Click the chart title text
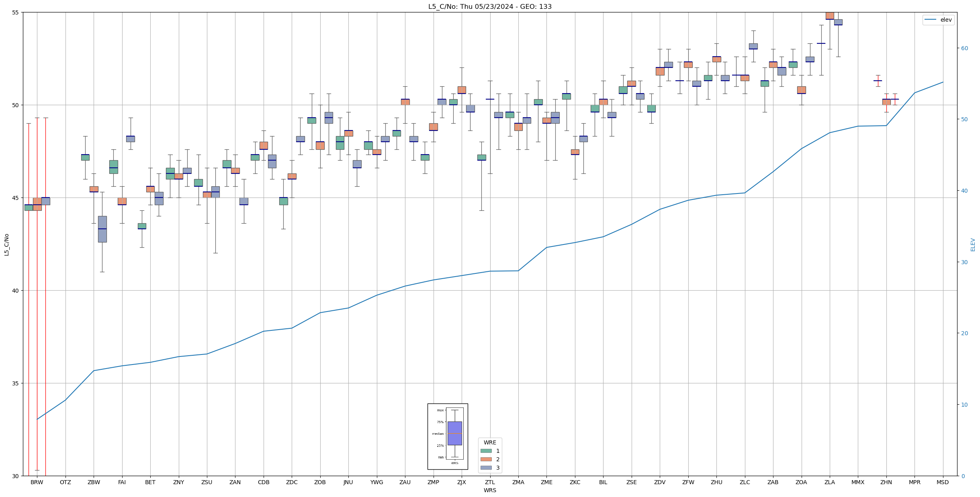Image resolution: width=980 pixels, height=497 pixels. click(x=490, y=6)
